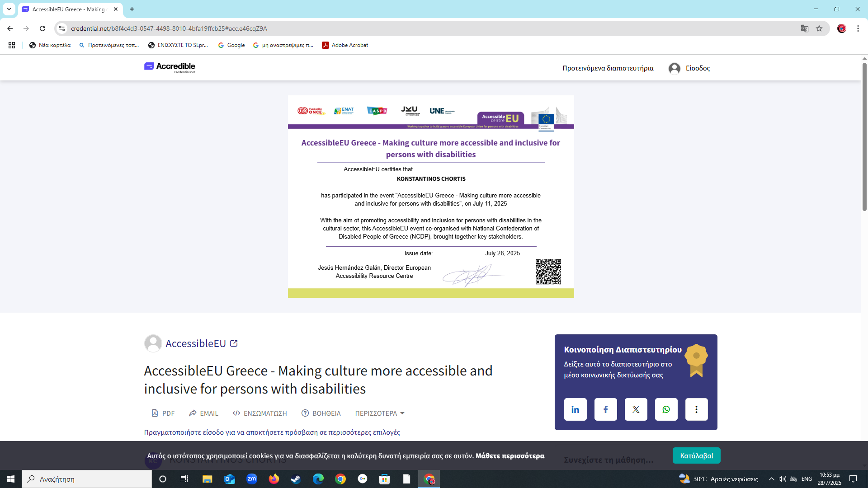Open Προτεινόμενες τοπ... bookmark
868x488 pixels.
[108, 45]
